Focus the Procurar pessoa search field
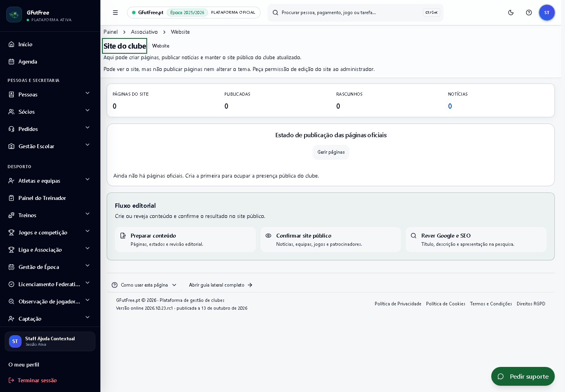The width and height of the screenshot is (565, 392). (355, 13)
